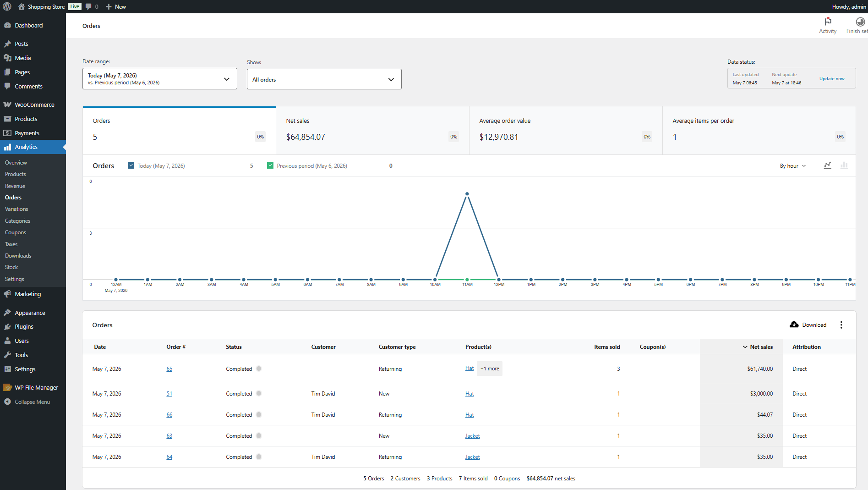Uncheck Previous period (May 6, 2026) checkbox
This screenshot has width=868, height=490.
point(270,165)
